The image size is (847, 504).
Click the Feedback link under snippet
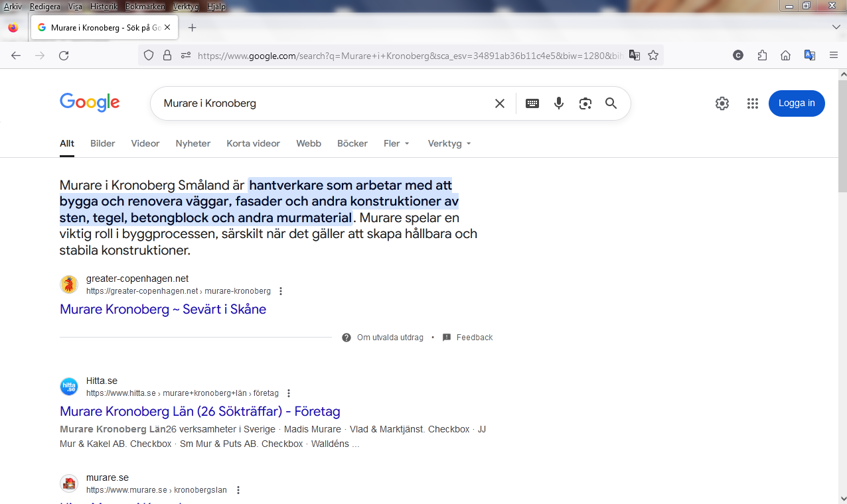(x=474, y=338)
